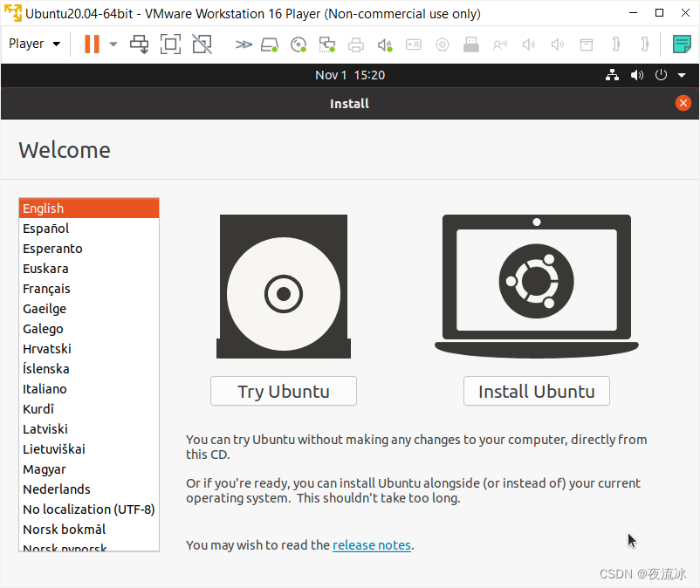The width and height of the screenshot is (700, 588).
Task: Open the CD/DVD drive device icon
Action: click(299, 44)
